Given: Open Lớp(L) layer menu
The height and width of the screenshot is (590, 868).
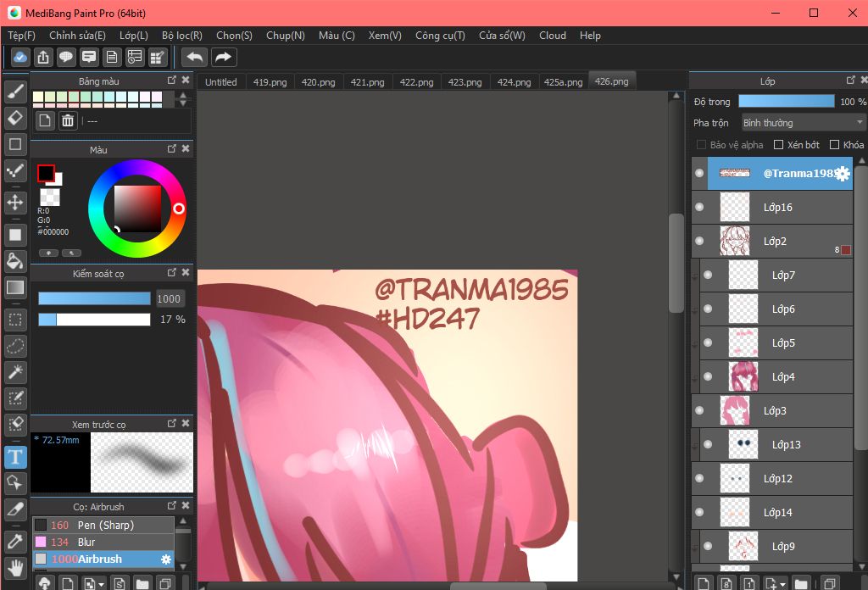Looking at the screenshot, I should point(133,36).
